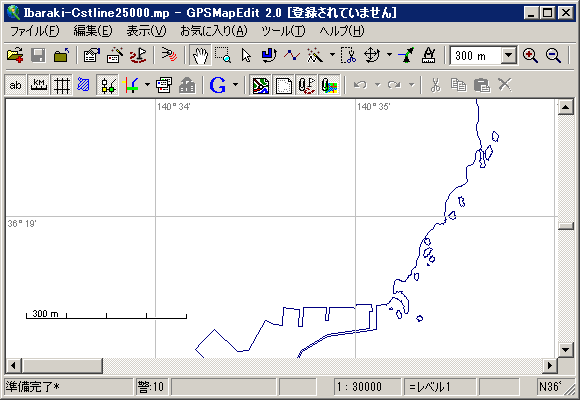The width and height of the screenshot is (580, 400).
Task: Select the transform/rotate tool
Action: (x=372, y=56)
